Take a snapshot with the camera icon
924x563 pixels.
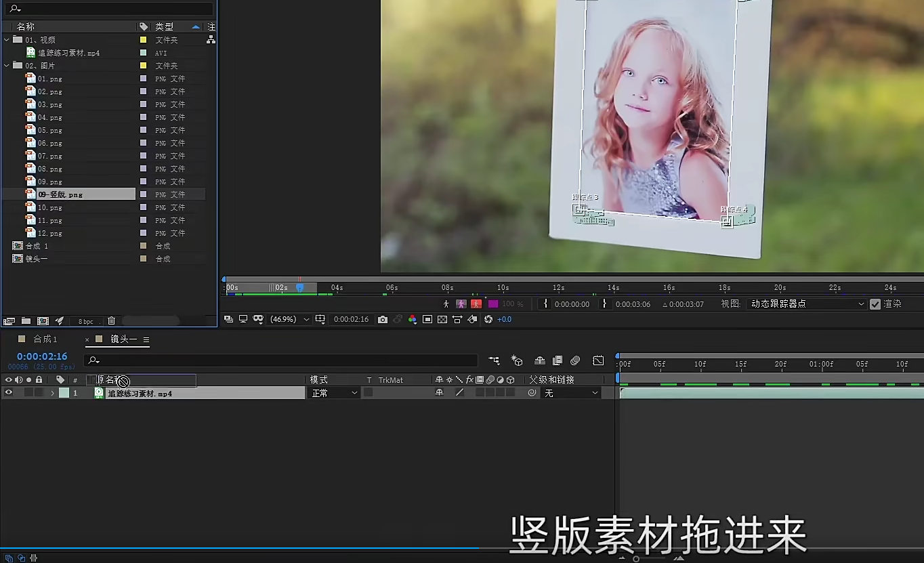[383, 319]
